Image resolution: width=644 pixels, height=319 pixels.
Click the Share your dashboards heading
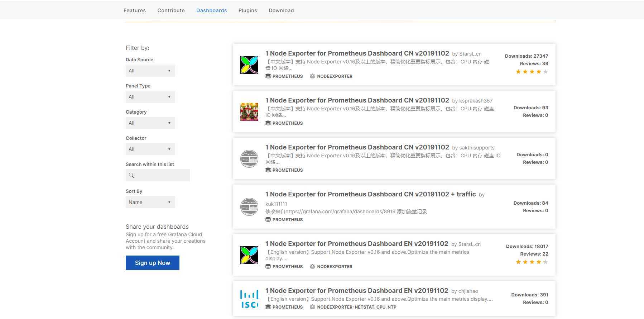click(x=157, y=227)
